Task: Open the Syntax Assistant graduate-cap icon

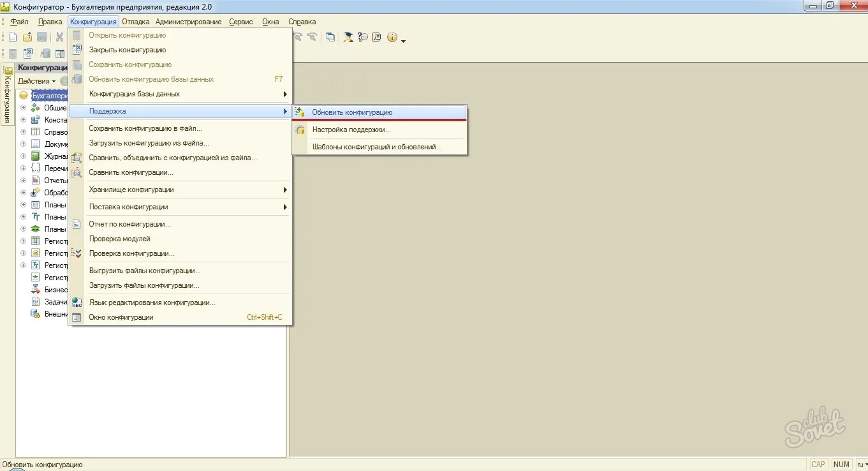Action: coord(348,37)
